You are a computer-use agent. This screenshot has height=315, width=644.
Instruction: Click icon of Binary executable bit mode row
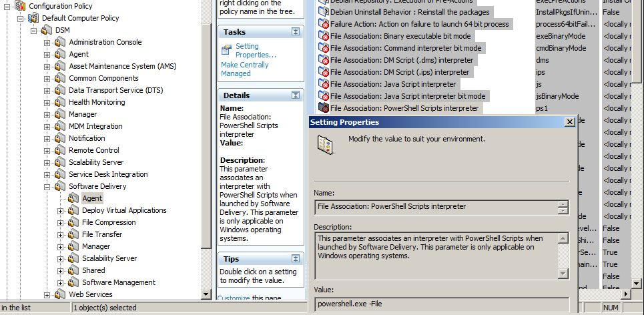click(x=324, y=36)
